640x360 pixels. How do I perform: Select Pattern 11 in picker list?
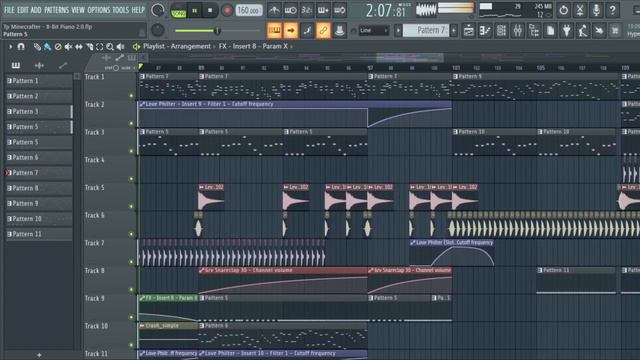coord(39,234)
